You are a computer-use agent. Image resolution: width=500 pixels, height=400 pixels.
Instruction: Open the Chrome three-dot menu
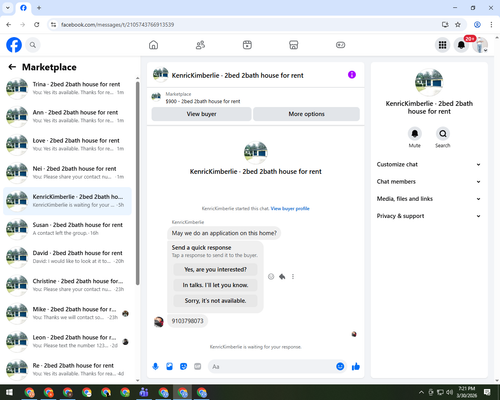click(x=491, y=25)
